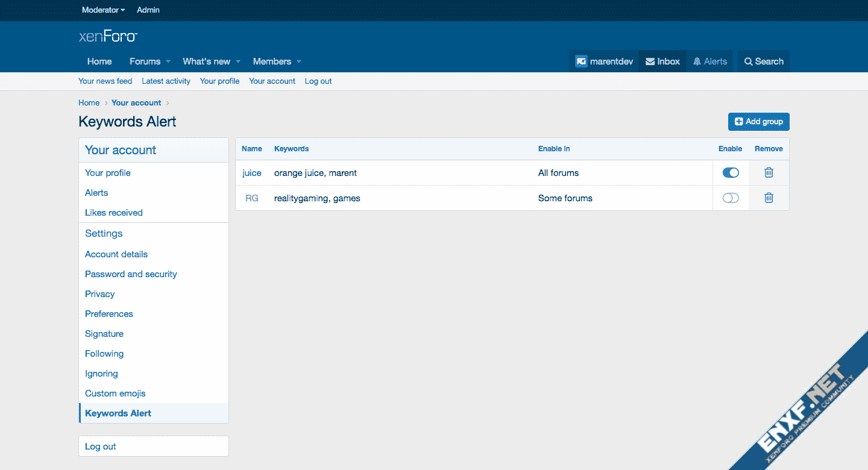Open the Moderator dropdown menu

point(103,10)
